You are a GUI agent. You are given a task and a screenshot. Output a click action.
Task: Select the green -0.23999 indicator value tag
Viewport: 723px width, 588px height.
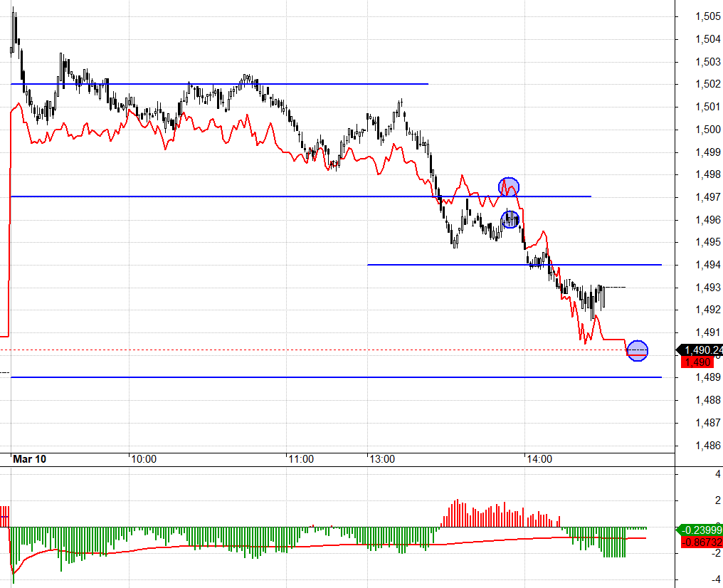coord(700,530)
